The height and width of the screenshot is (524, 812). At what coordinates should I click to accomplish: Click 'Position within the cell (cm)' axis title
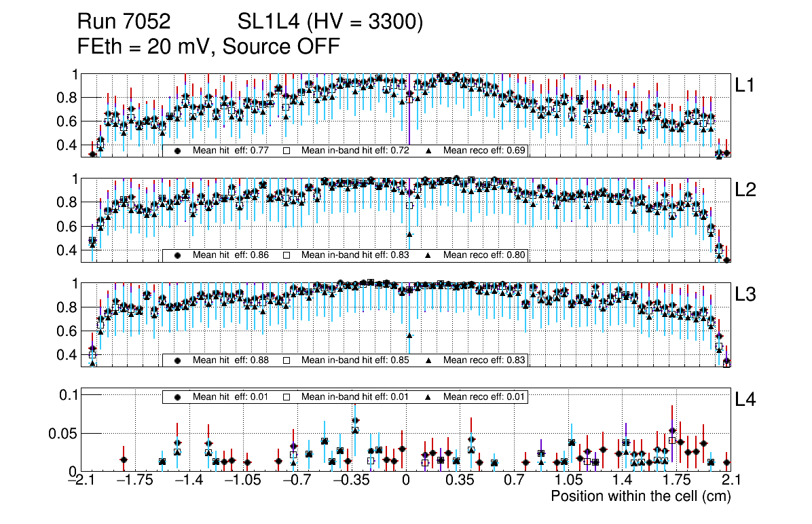[x=640, y=496]
